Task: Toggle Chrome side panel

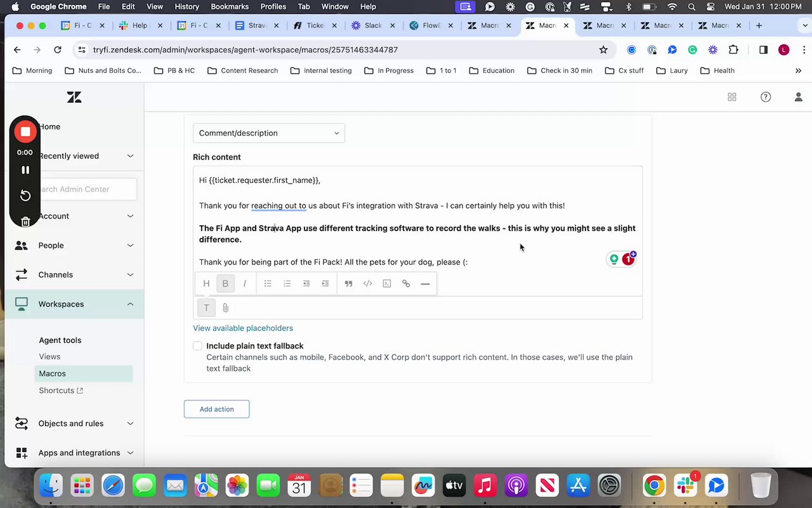Action: (x=763, y=50)
